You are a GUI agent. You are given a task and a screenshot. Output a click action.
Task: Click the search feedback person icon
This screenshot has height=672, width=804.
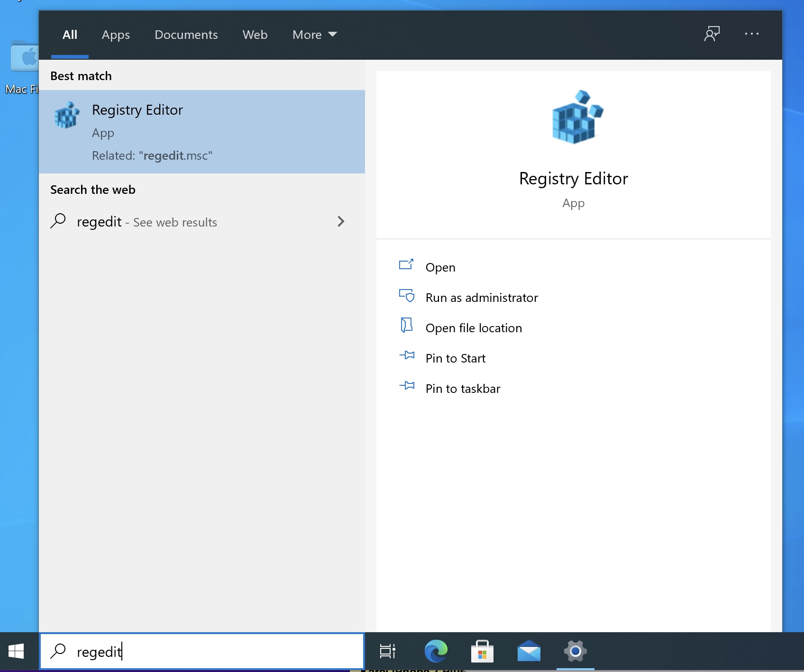point(712,34)
